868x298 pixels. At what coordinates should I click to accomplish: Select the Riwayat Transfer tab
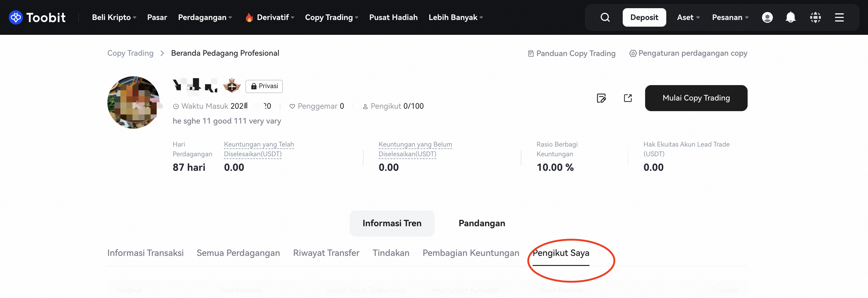tap(326, 253)
